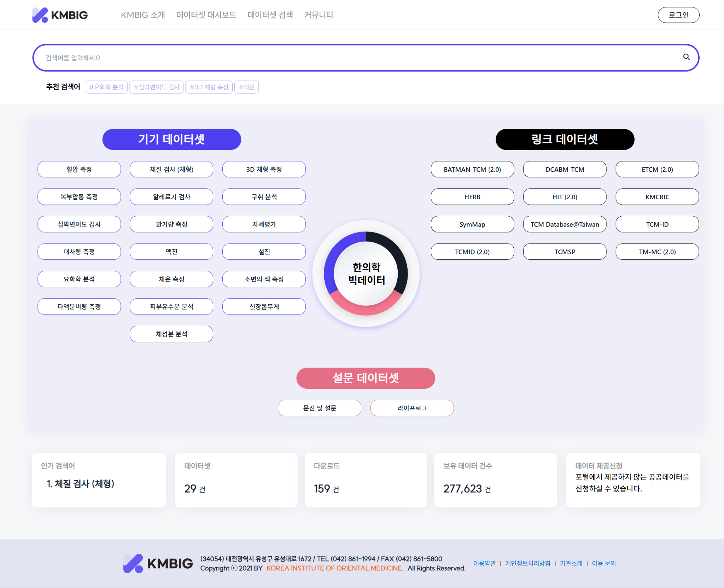Image resolution: width=724 pixels, height=588 pixels.
Task: Open the 체성분 분석 dataset button
Action: coord(171,334)
